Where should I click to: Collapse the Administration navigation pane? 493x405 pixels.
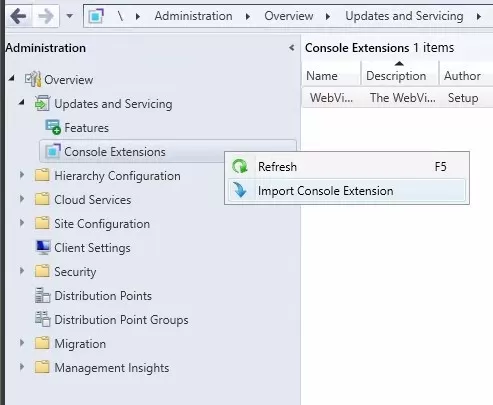click(292, 48)
